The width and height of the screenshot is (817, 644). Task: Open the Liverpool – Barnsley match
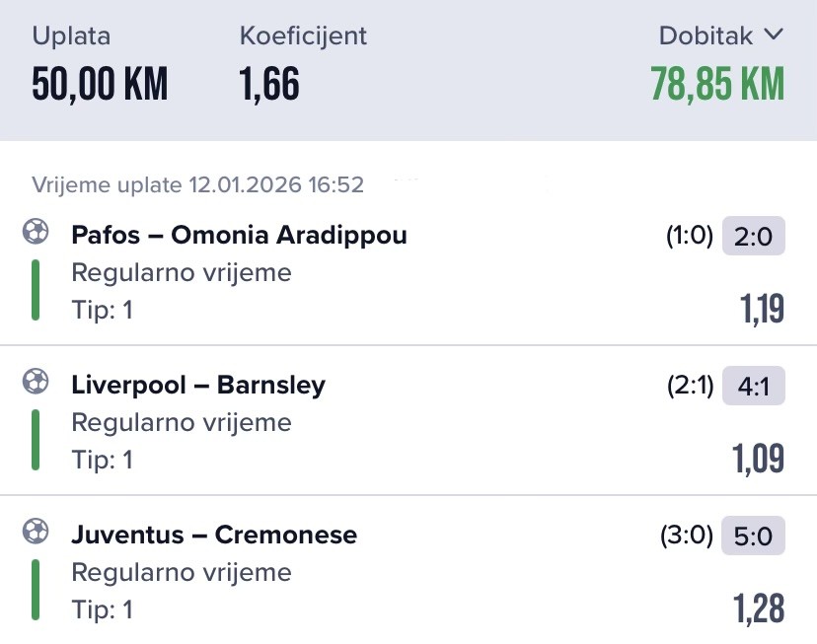coord(197,385)
